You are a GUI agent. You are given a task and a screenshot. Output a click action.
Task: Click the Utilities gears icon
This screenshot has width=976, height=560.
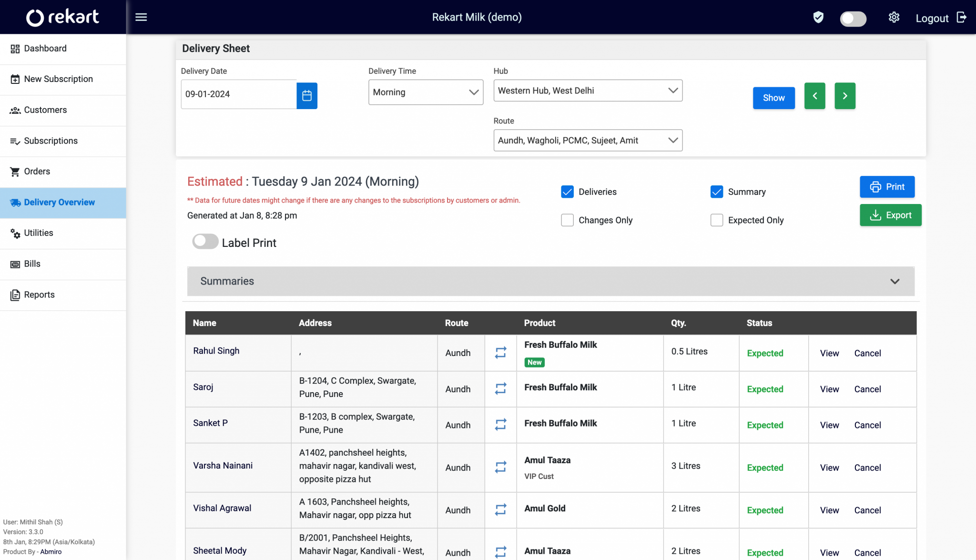(x=15, y=233)
